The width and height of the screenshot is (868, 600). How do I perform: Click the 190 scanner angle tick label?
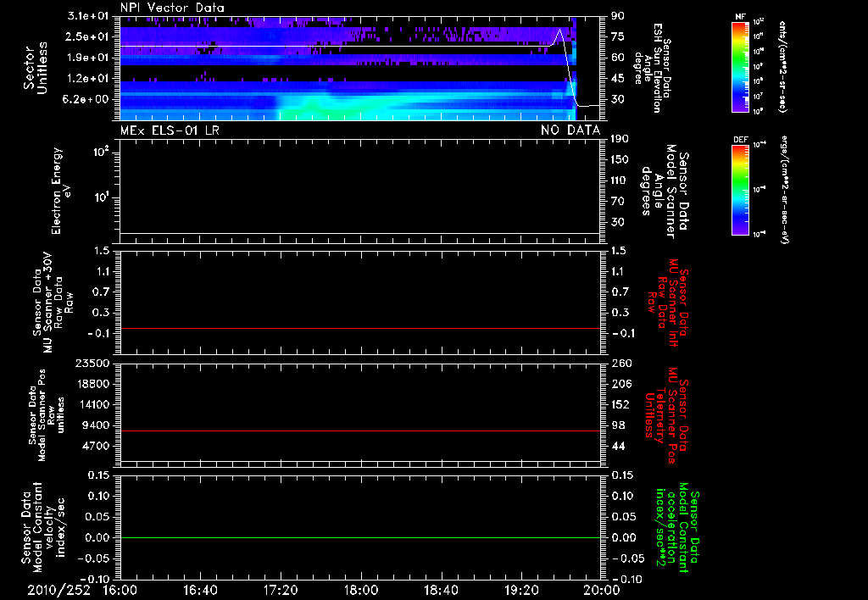click(x=620, y=139)
